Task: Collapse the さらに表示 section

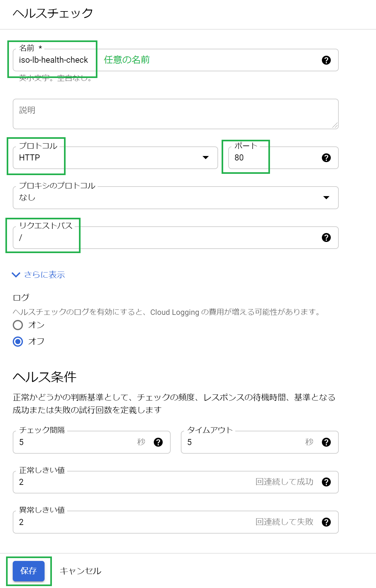Action: click(39, 274)
